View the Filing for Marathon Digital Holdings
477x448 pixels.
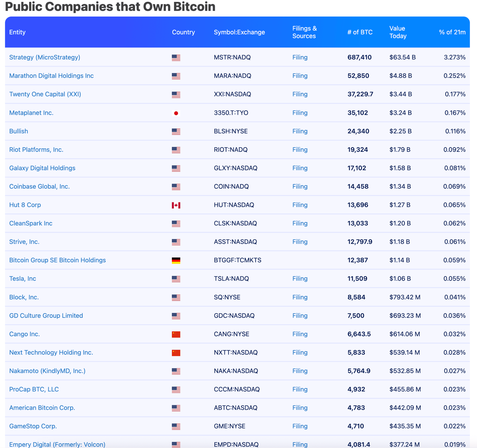point(300,76)
